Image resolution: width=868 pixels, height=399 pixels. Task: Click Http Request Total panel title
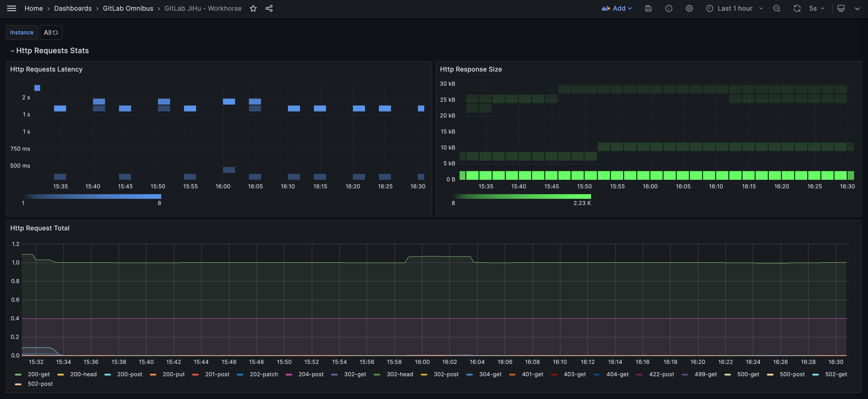40,228
